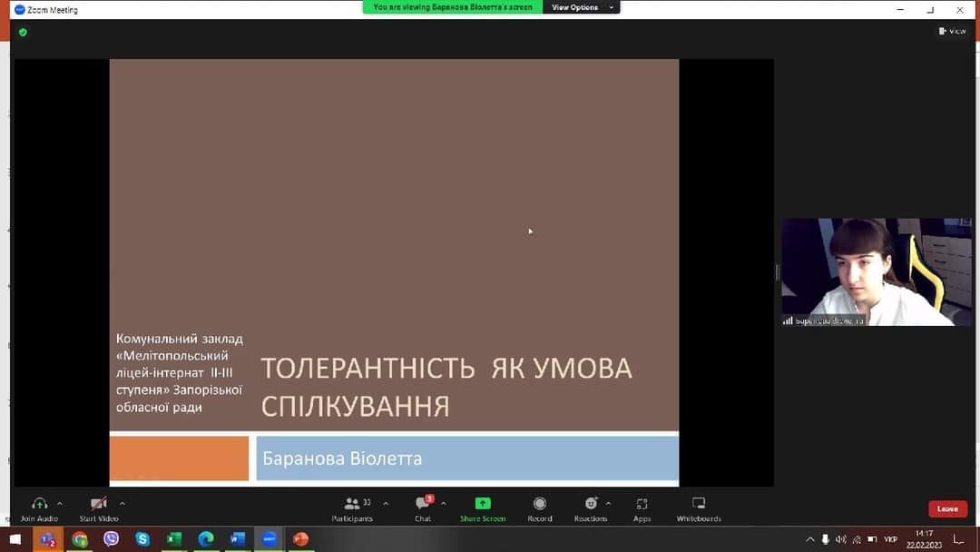980x552 pixels.
Task: Click the screen-viewing notification banner
Action: point(453,7)
